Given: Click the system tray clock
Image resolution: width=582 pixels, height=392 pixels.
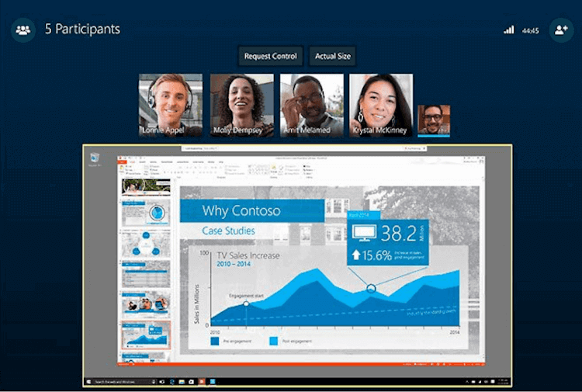Looking at the screenshot, I should [503, 382].
